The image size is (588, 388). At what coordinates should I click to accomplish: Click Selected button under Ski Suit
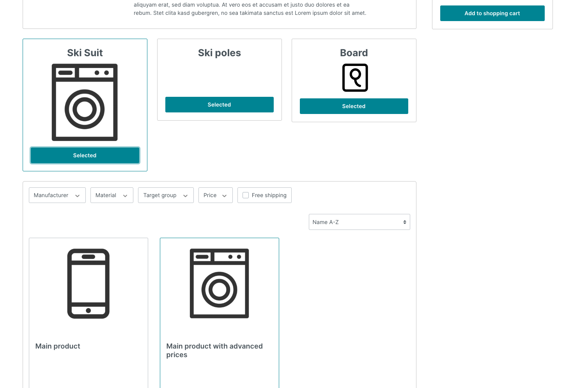click(85, 155)
